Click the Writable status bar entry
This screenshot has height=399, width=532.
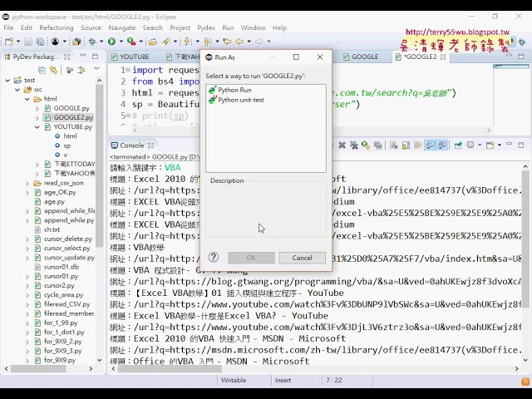(x=234, y=381)
